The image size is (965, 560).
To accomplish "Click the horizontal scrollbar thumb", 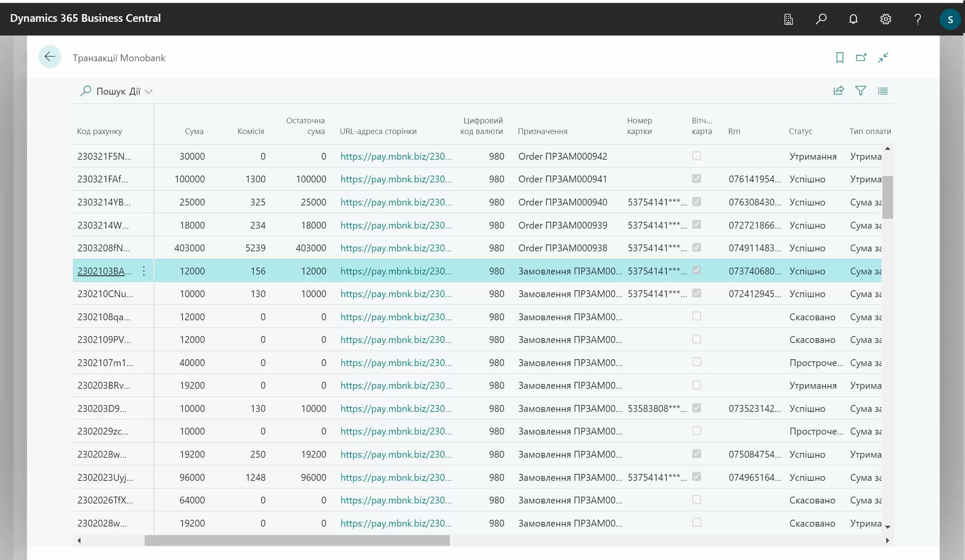I will 297,540.
